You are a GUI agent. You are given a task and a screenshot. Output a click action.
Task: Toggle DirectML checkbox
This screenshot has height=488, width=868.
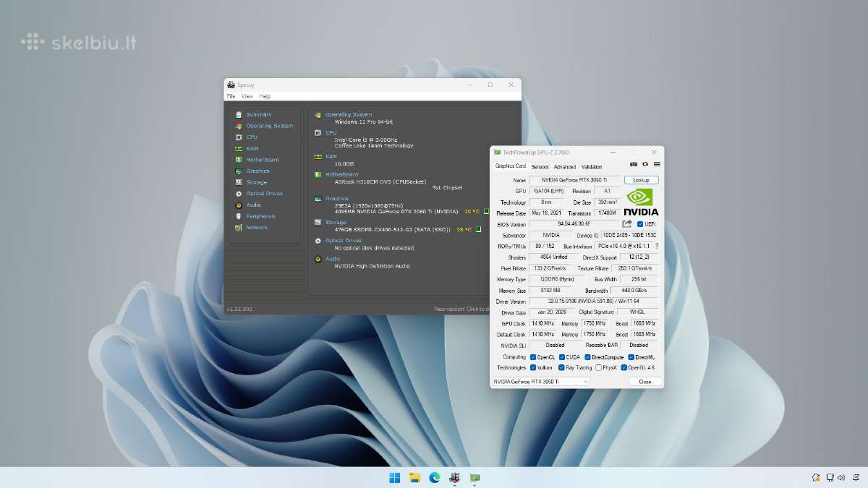tap(631, 357)
